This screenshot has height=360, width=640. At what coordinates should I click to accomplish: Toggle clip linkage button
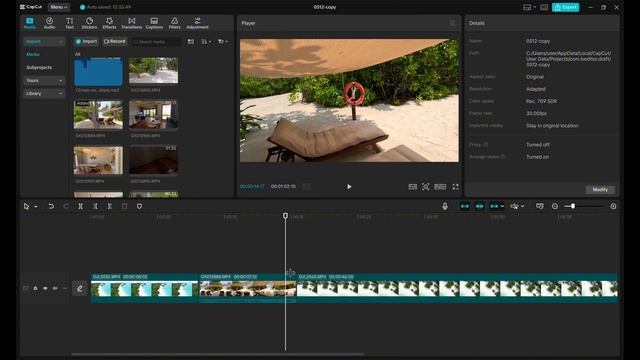click(494, 207)
